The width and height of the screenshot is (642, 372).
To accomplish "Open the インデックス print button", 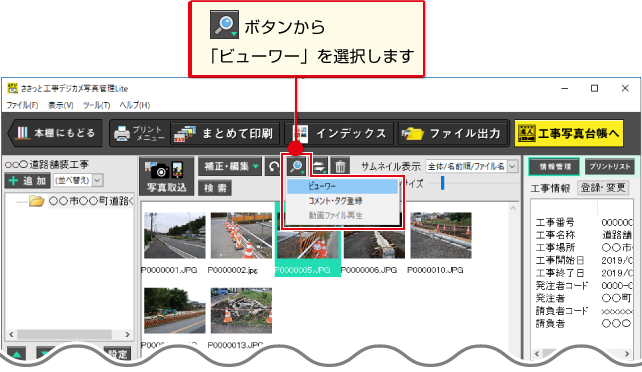I will (339, 133).
